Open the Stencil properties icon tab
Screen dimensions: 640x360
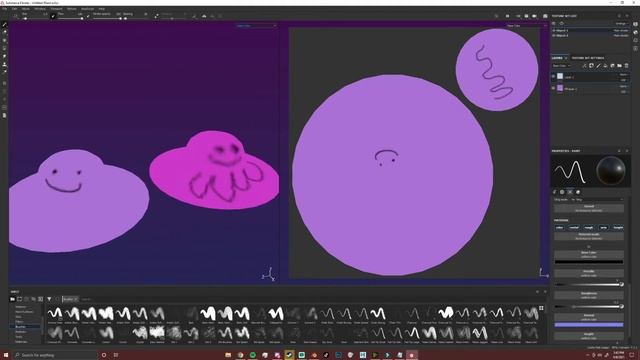tap(570, 192)
